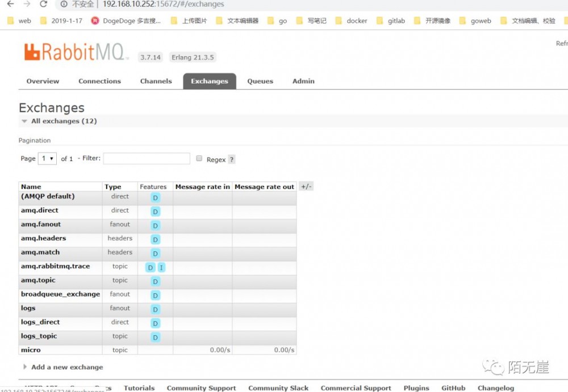The width and height of the screenshot is (568, 392).
Task: Click D feature badge for amq.headers
Action: coord(156,239)
